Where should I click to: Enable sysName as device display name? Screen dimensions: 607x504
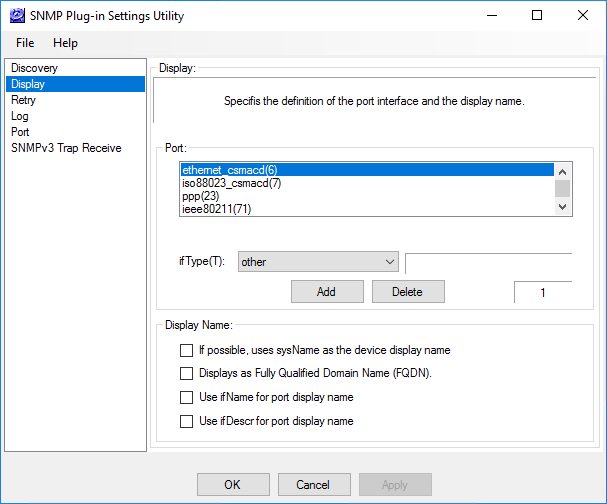click(186, 351)
